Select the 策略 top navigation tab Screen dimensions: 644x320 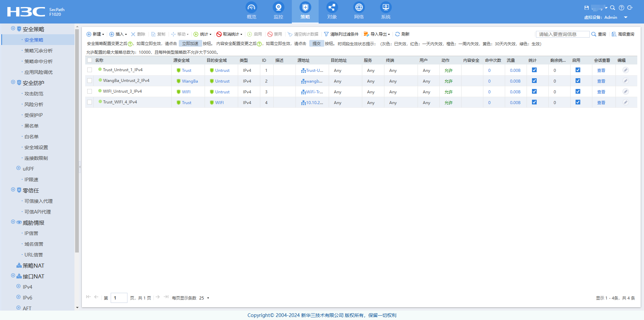pos(305,11)
